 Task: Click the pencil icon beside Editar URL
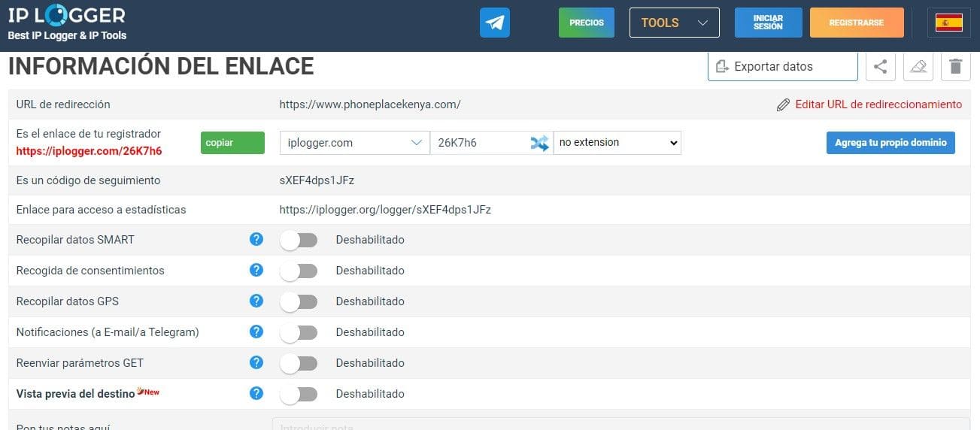point(783,104)
